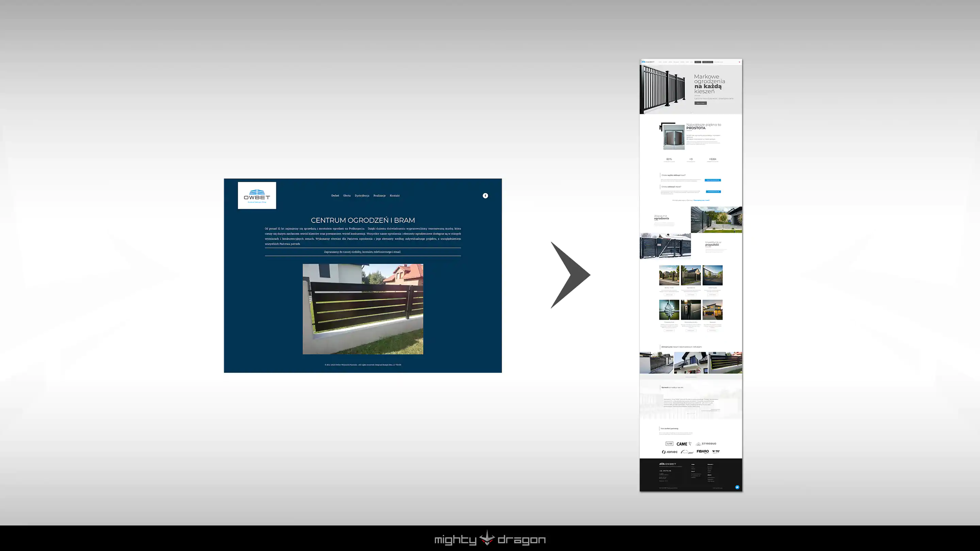The image size is (980, 551).
Task: Click the first blue calculate cost button
Action: point(712,180)
